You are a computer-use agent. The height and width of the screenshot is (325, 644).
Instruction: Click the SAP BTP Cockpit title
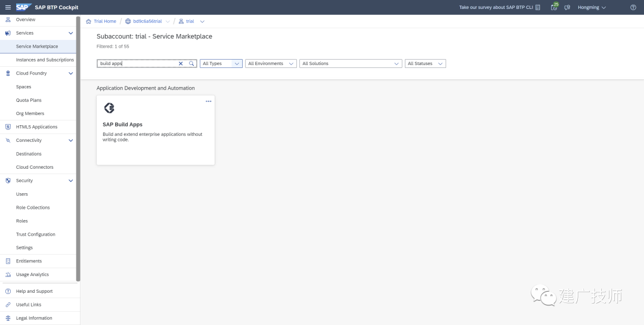[57, 7]
